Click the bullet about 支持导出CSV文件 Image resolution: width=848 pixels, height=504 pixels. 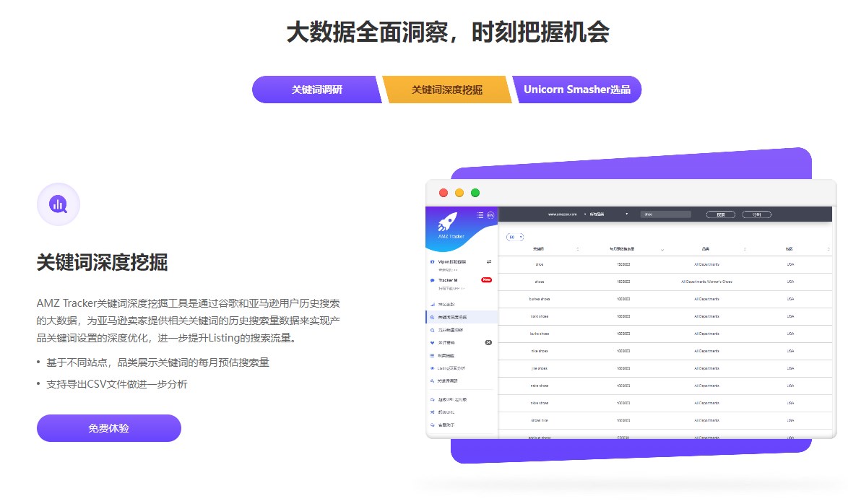click(117, 384)
